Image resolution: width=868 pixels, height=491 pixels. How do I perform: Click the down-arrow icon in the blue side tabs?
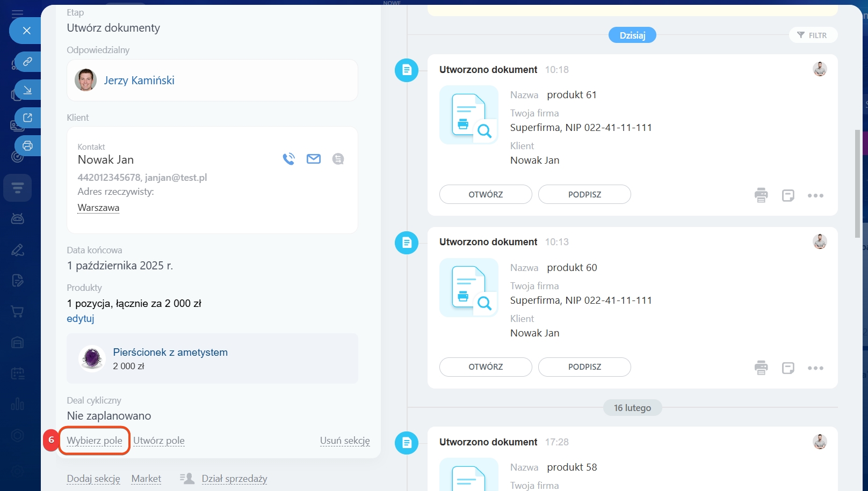(x=27, y=90)
